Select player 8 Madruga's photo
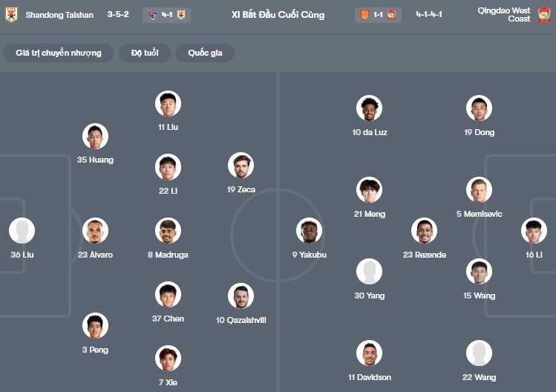This screenshot has width=556, height=392. tap(168, 231)
